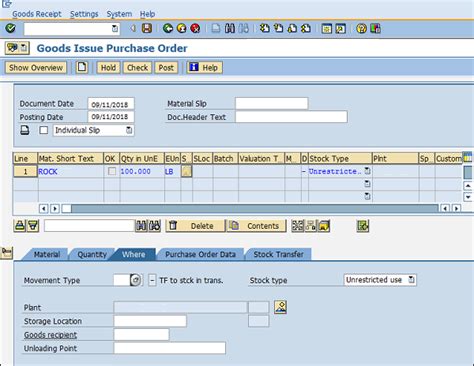This screenshot has width=474, height=366.
Task: Click the Create New Session icon
Action: tap(327, 29)
